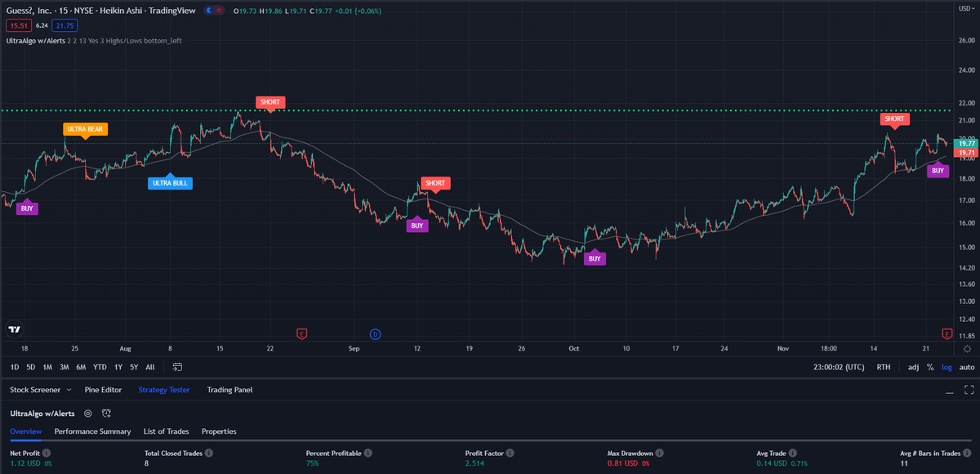Switch to the Strategy Tester tab
The image size is (980, 474).
pyautogui.click(x=164, y=390)
